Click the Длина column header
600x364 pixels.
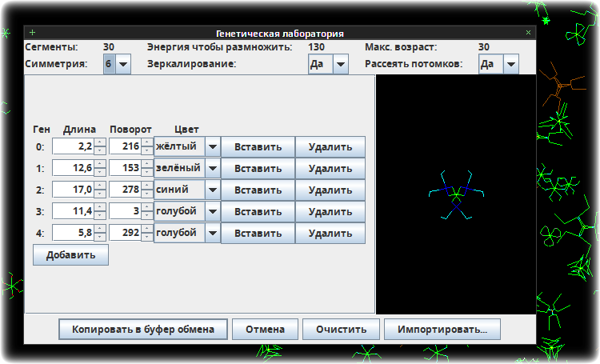79,130
